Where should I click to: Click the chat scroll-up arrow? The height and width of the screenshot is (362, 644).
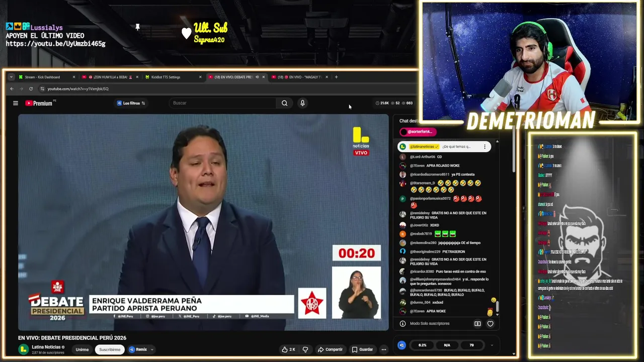pyautogui.click(x=498, y=141)
